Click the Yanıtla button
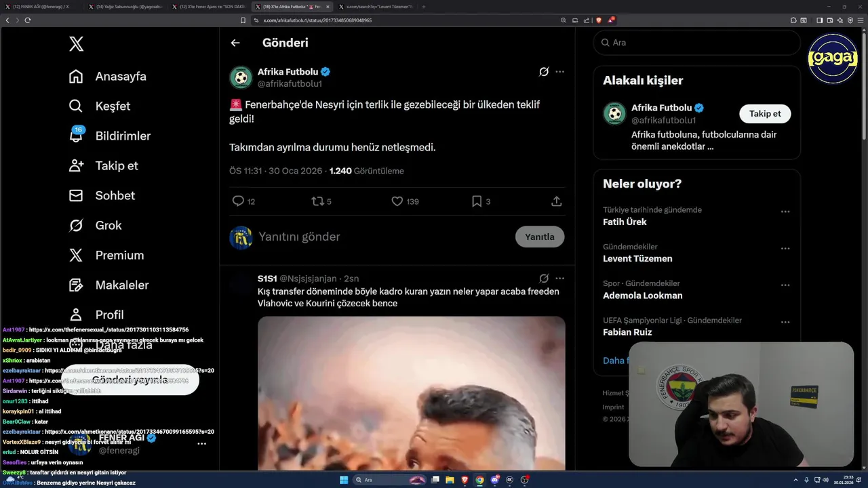Screen dimensions: 868x488 click(540, 237)
